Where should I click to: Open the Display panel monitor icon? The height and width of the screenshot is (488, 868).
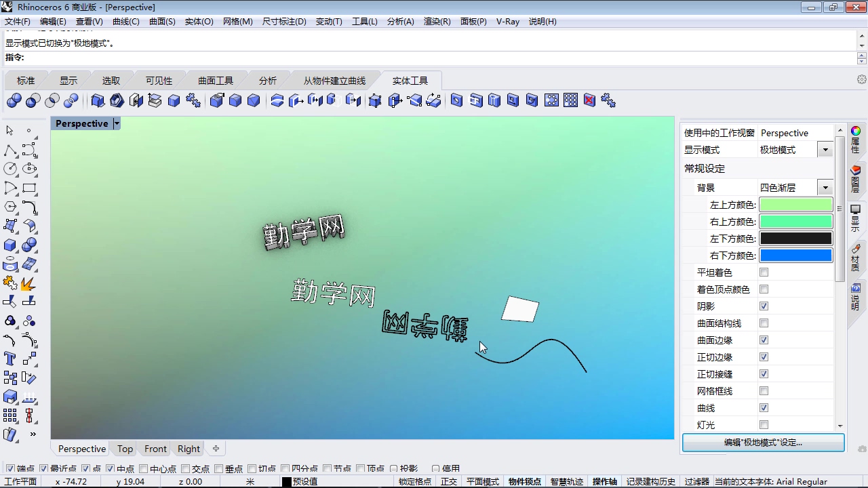tap(856, 209)
